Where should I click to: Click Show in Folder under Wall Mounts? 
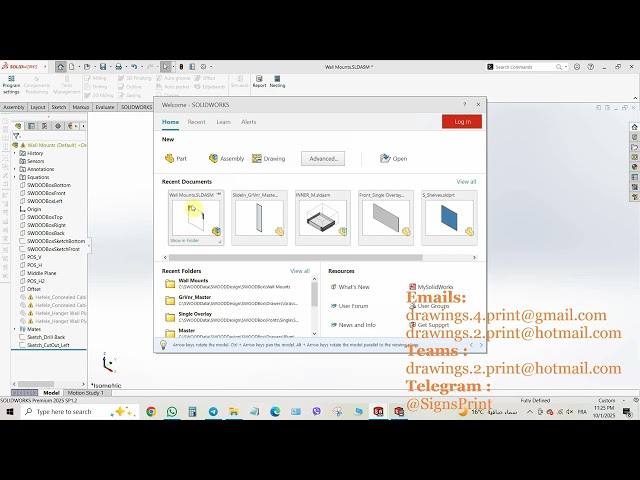pyautogui.click(x=184, y=240)
